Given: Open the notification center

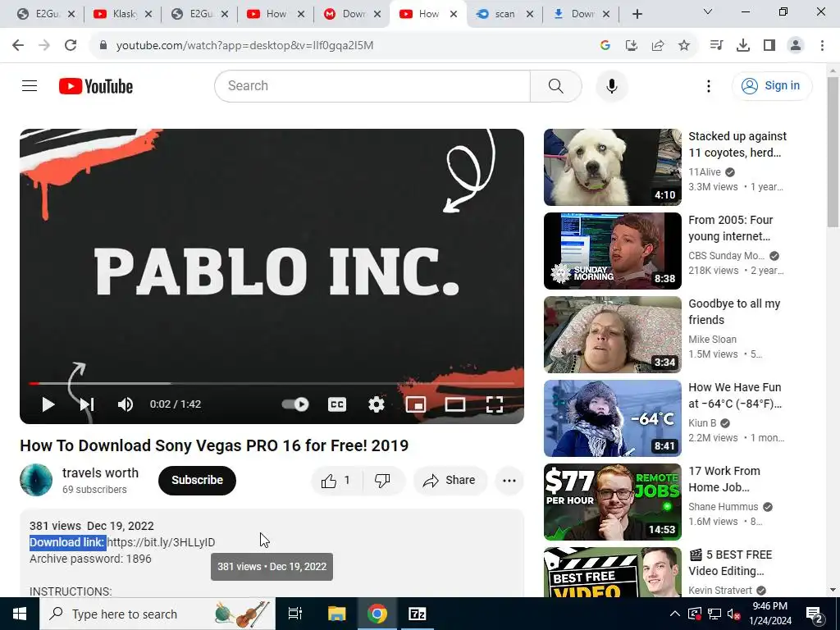Looking at the screenshot, I should click(x=815, y=614).
